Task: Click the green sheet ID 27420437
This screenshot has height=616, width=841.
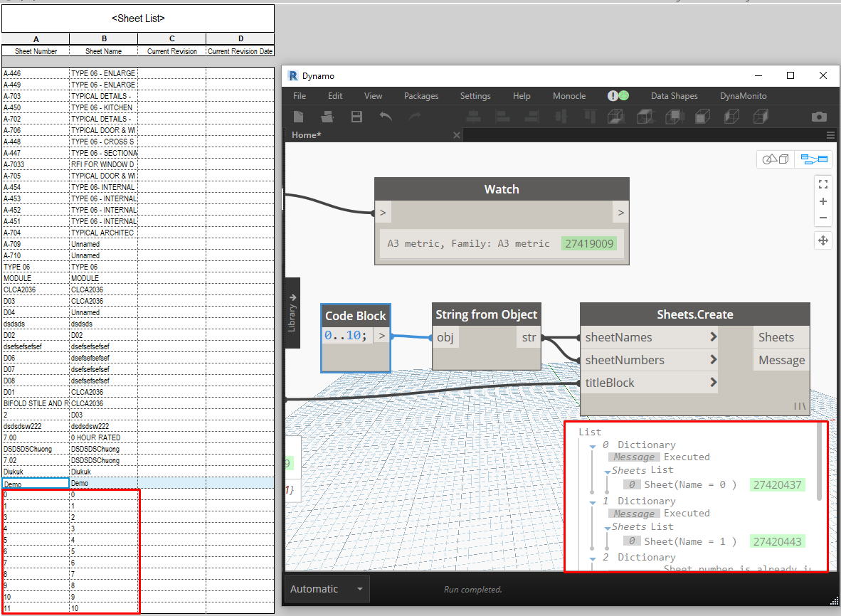Action: pyautogui.click(x=777, y=484)
